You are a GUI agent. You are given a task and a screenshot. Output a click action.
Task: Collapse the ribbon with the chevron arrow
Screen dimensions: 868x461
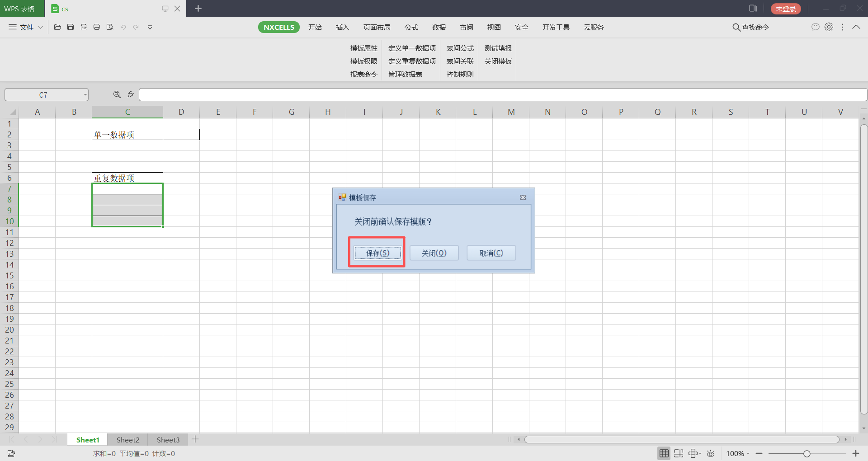[856, 27]
